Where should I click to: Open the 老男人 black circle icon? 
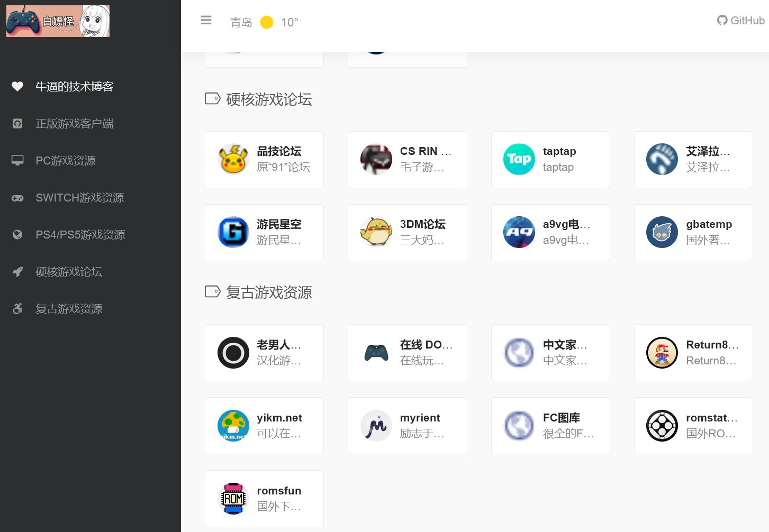click(233, 353)
